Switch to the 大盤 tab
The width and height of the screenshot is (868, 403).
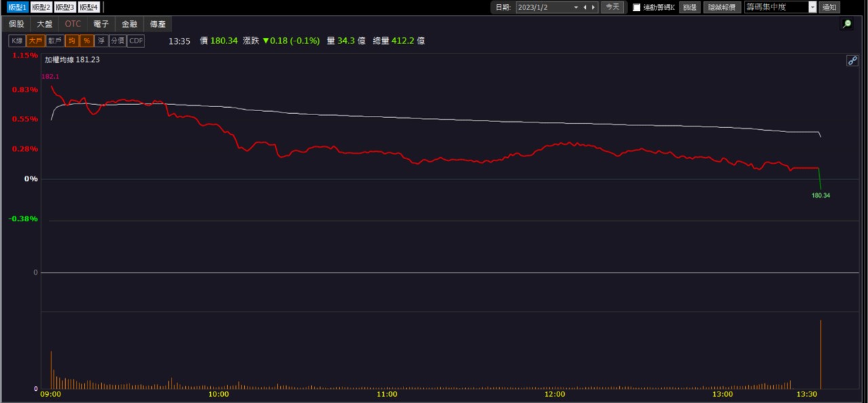coord(44,24)
